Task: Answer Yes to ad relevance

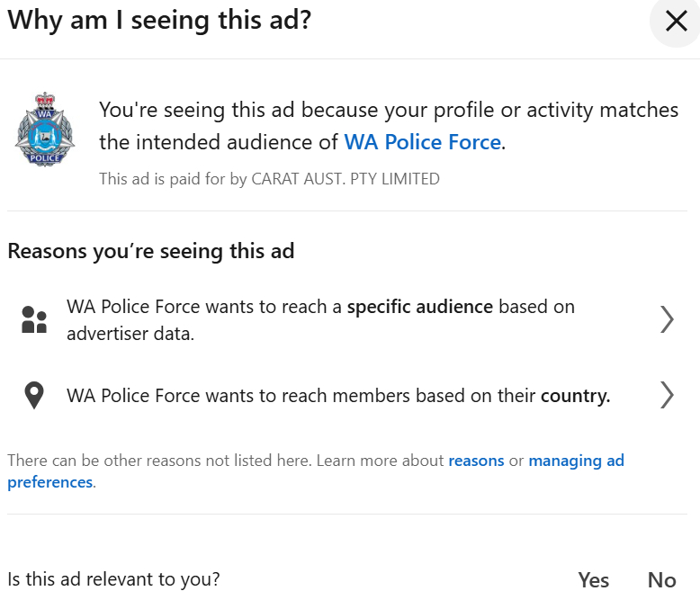Action: point(594,580)
